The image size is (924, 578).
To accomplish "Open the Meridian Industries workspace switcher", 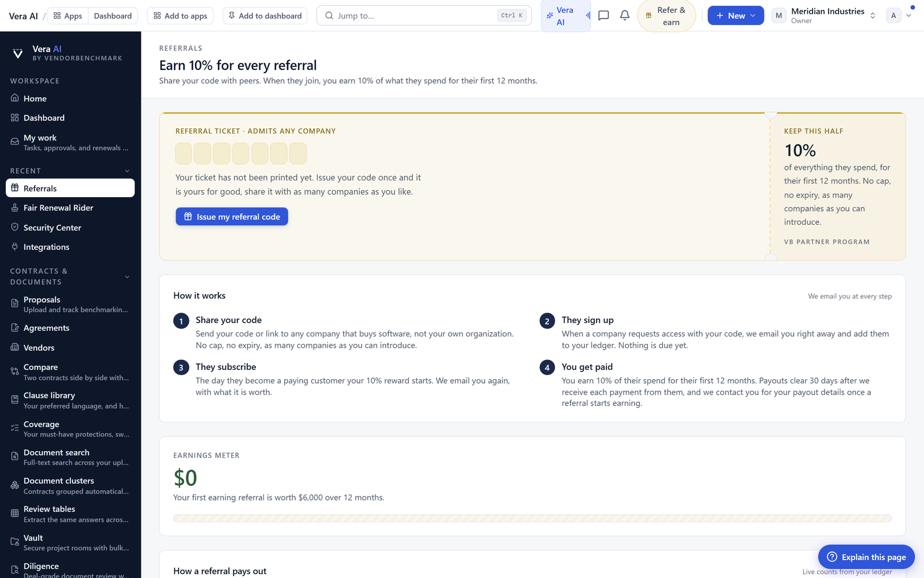I will 825,16.
